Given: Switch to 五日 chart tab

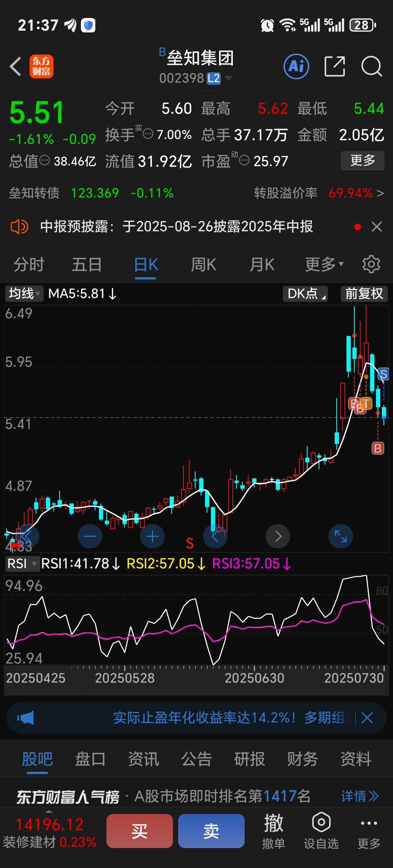Looking at the screenshot, I should click(x=87, y=264).
